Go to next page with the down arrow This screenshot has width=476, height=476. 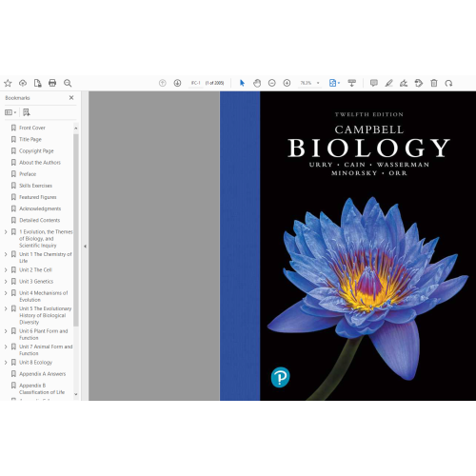pos(177,83)
